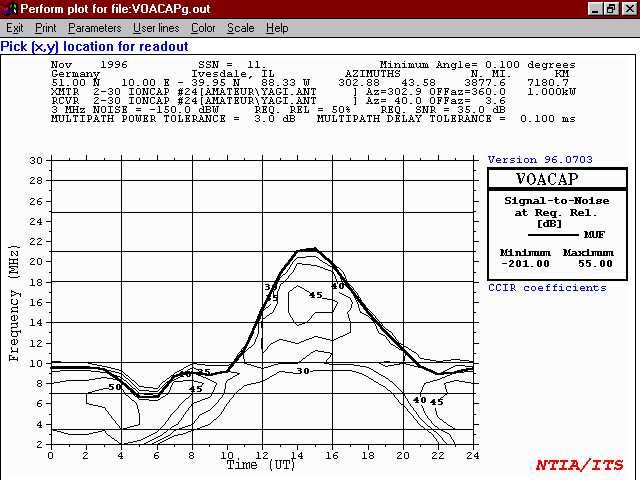Viewport: 640px width, 480px height.
Task: Click the MUF curve peak near 15 UT
Action: (x=314, y=249)
